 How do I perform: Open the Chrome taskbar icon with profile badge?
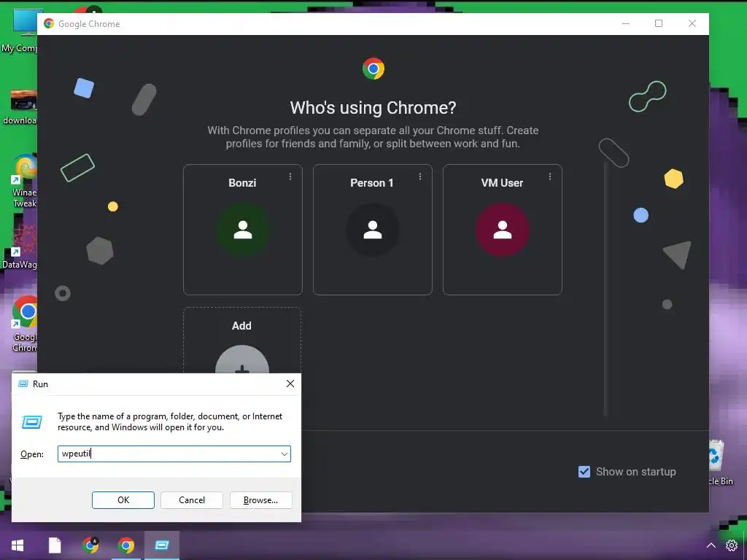[x=90, y=545]
